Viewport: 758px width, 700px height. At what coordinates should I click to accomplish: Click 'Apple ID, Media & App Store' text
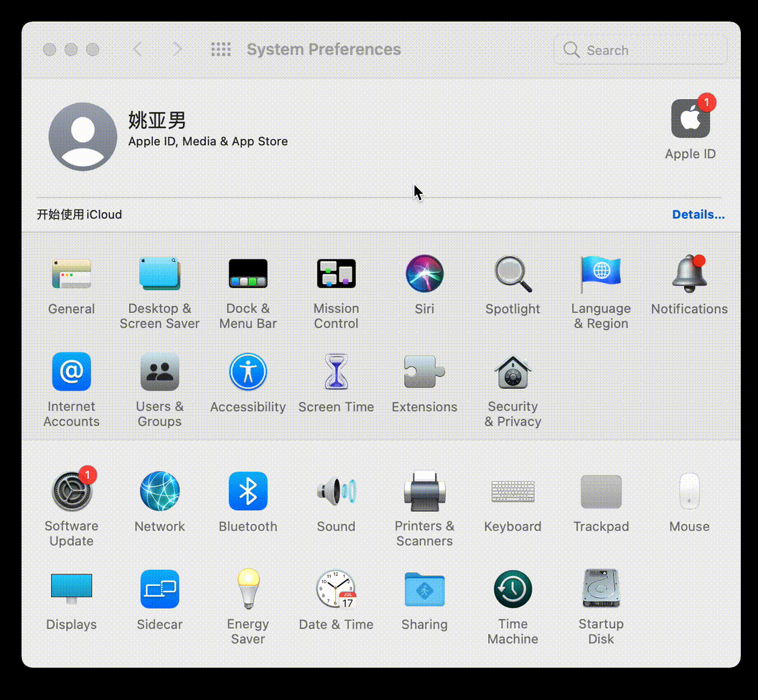(x=208, y=141)
